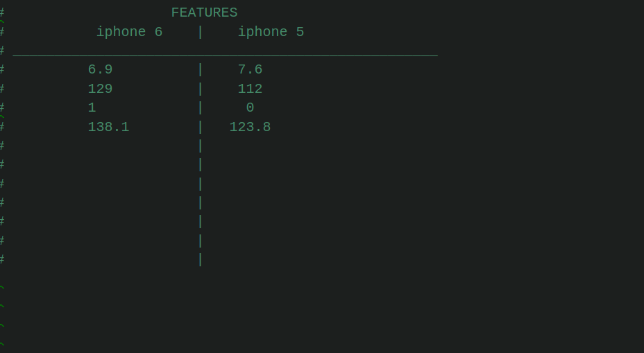Click the pipe separator beside 6.9
This screenshot has height=353, width=644.
(x=201, y=69)
